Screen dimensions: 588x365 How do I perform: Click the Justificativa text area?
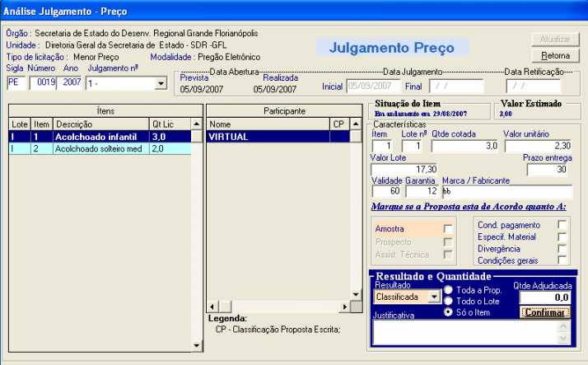tap(465, 332)
